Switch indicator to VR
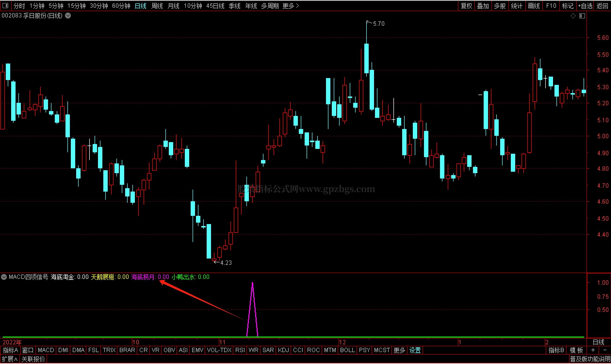 click(x=155, y=351)
